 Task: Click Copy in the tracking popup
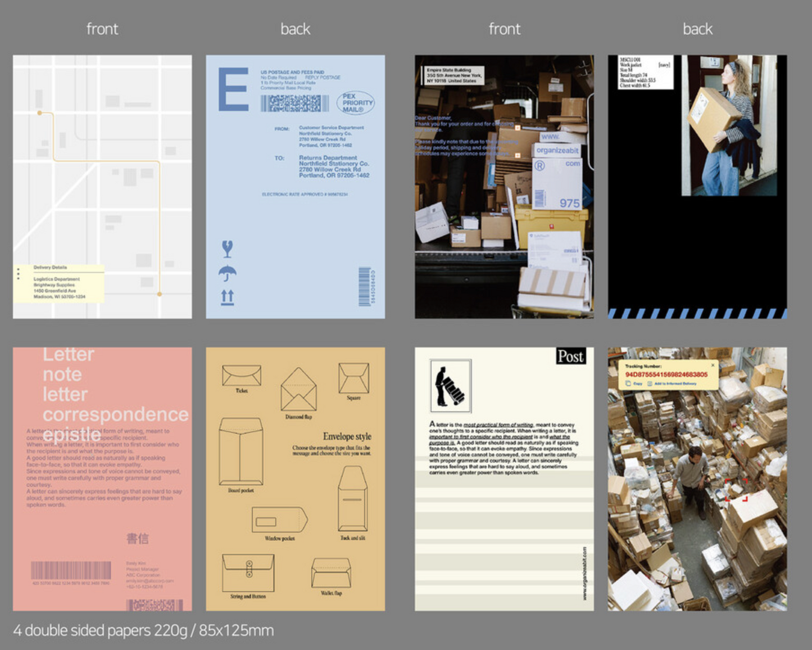click(x=634, y=383)
